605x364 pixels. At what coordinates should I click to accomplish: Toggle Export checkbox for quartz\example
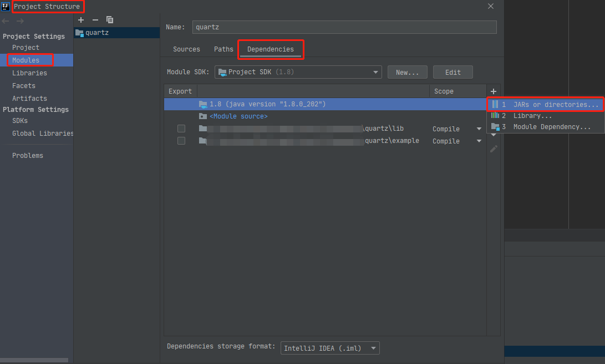pyautogui.click(x=181, y=141)
